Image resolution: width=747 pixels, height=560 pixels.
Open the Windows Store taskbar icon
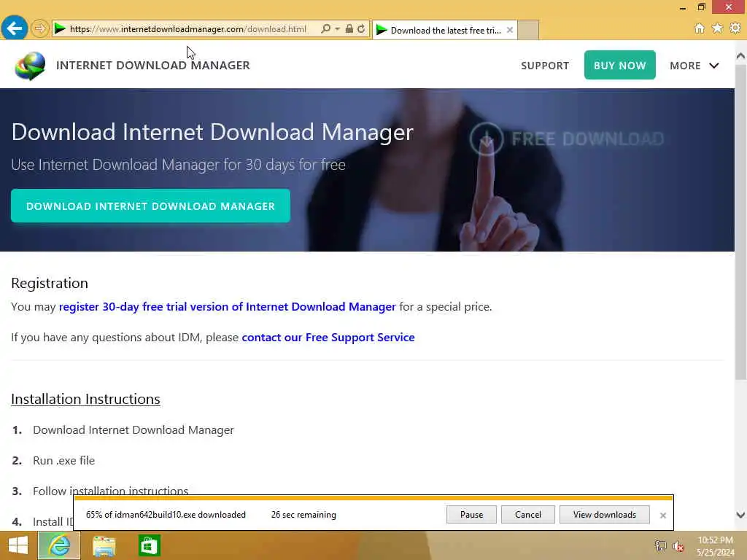149,545
